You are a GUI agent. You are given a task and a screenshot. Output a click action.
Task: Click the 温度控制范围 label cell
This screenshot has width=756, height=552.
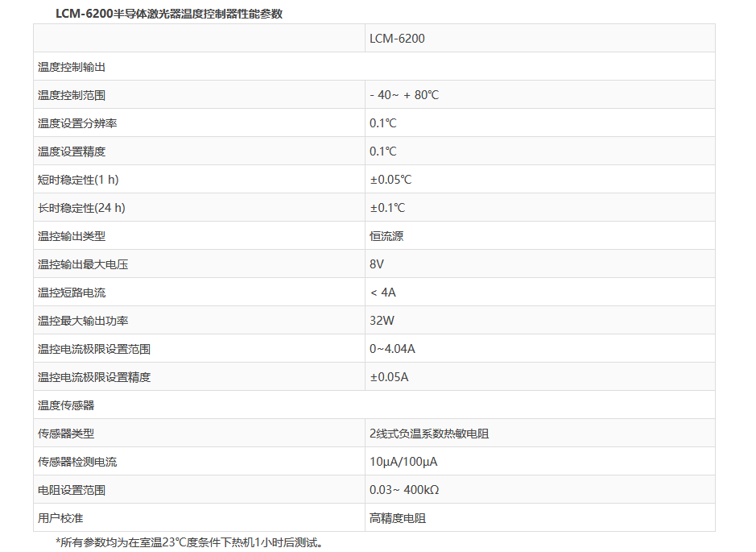(72, 95)
